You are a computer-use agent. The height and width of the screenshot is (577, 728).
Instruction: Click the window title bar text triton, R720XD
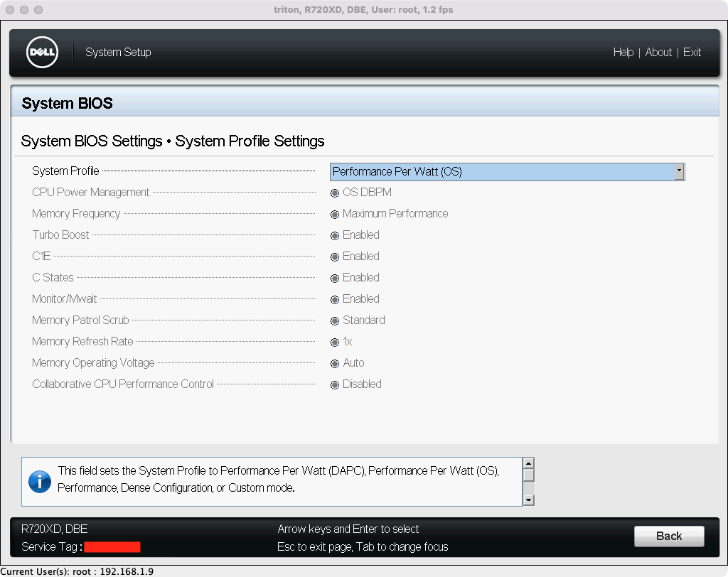pos(363,10)
